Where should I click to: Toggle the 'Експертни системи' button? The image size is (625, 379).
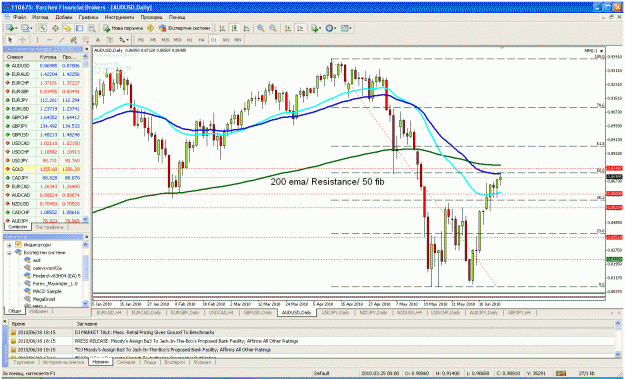(184, 28)
